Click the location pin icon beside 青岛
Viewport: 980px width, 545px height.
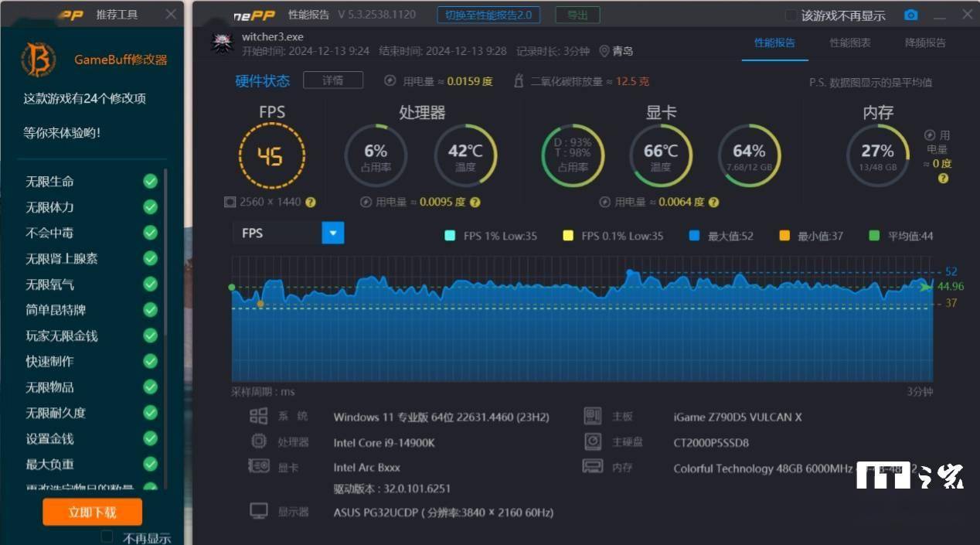(x=604, y=51)
